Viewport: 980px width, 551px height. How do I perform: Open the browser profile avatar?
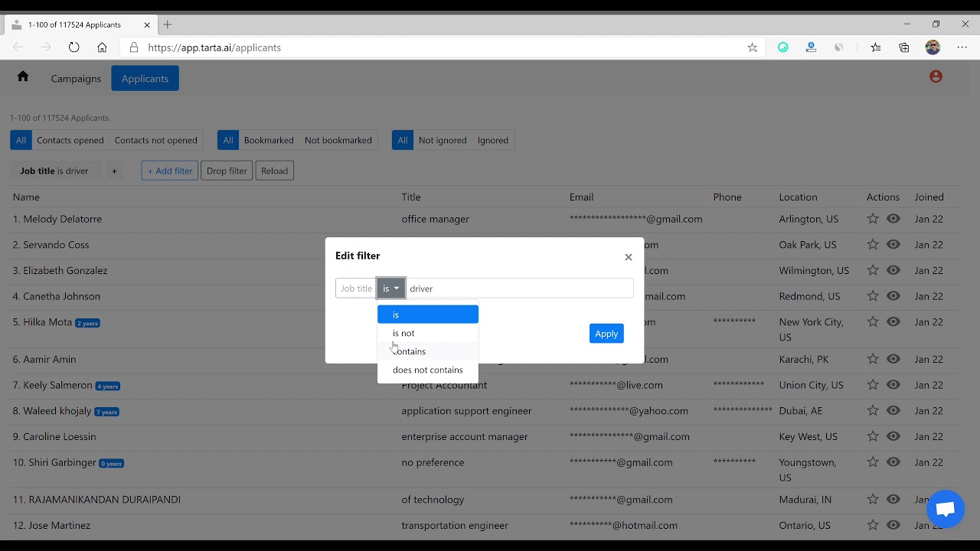tap(933, 47)
